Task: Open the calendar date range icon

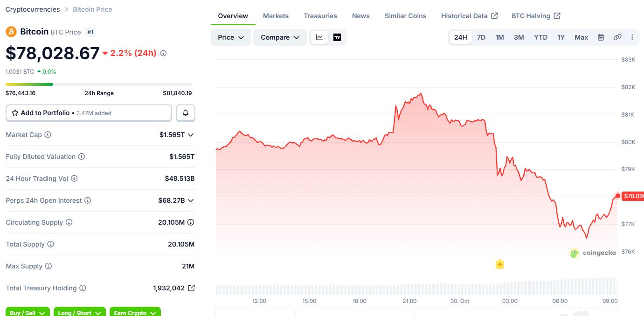Action: (601, 37)
